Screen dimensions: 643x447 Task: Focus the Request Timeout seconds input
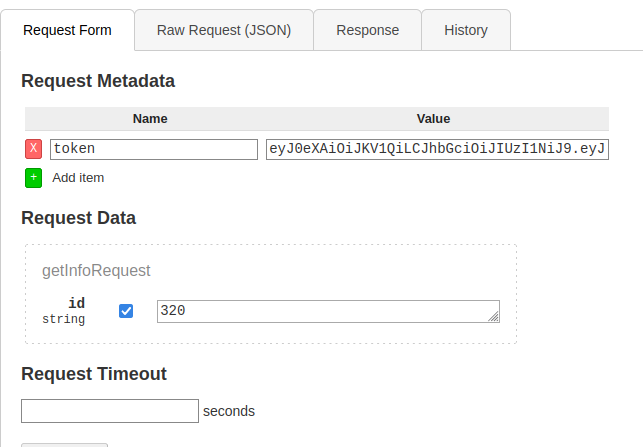coord(110,411)
